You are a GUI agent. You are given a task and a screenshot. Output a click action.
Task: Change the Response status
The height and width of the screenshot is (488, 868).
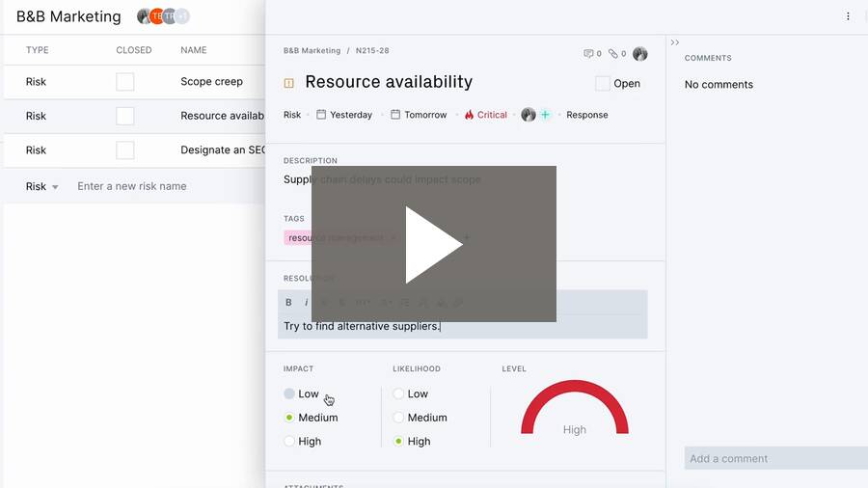pos(586,115)
